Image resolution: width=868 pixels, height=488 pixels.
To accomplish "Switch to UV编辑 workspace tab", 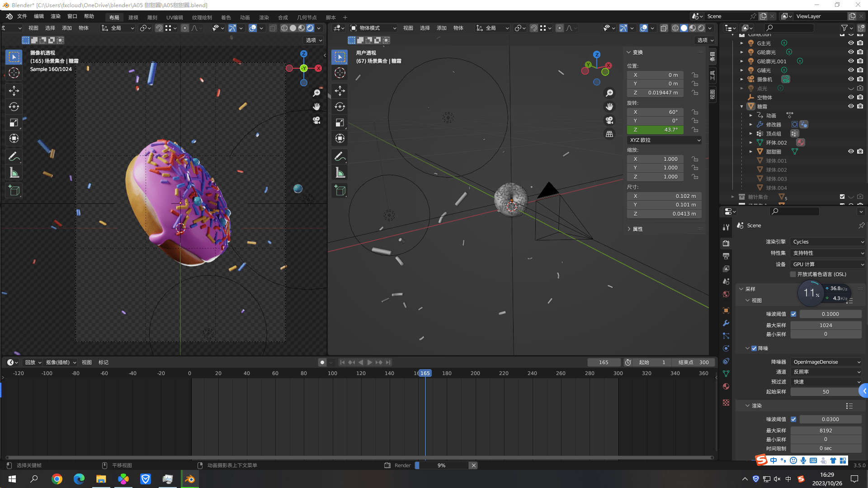I will [175, 18].
